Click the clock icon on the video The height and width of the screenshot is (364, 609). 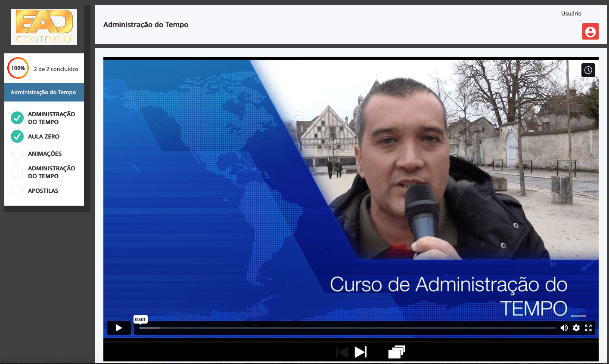pos(588,70)
